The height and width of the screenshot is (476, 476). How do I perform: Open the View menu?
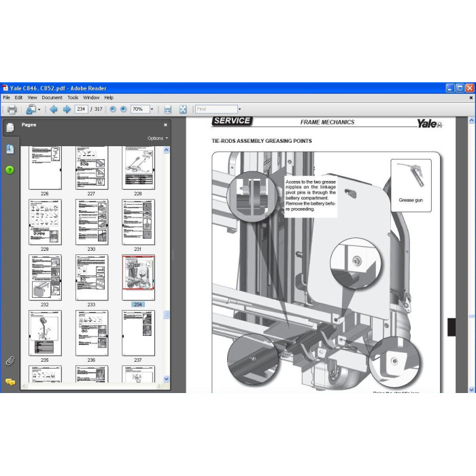[32, 97]
